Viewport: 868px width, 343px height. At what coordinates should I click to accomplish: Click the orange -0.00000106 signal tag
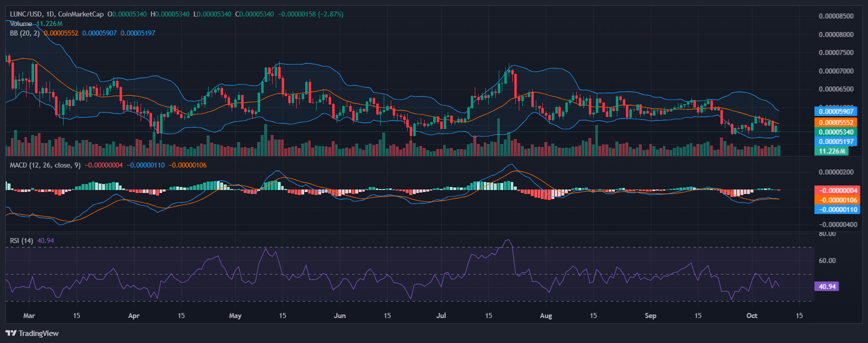point(837,200)
